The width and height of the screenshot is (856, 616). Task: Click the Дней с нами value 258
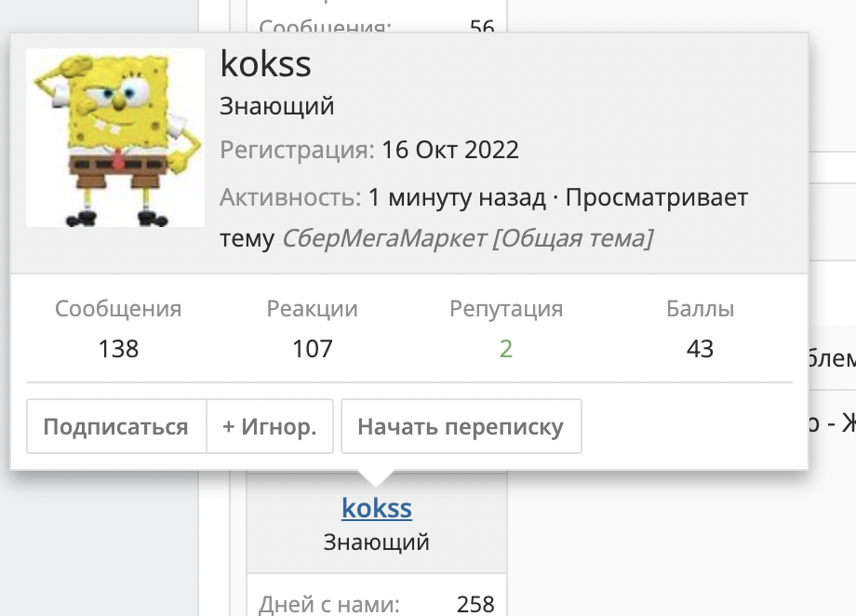point(475,604)
